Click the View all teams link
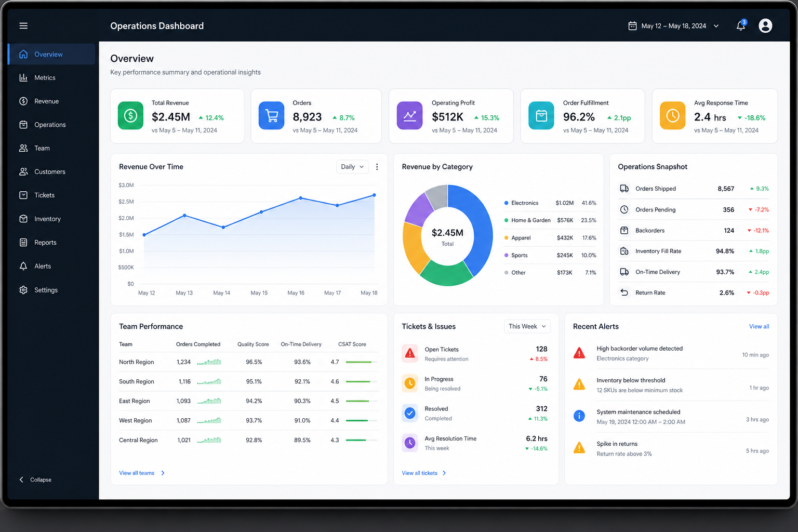 (142, 473)
